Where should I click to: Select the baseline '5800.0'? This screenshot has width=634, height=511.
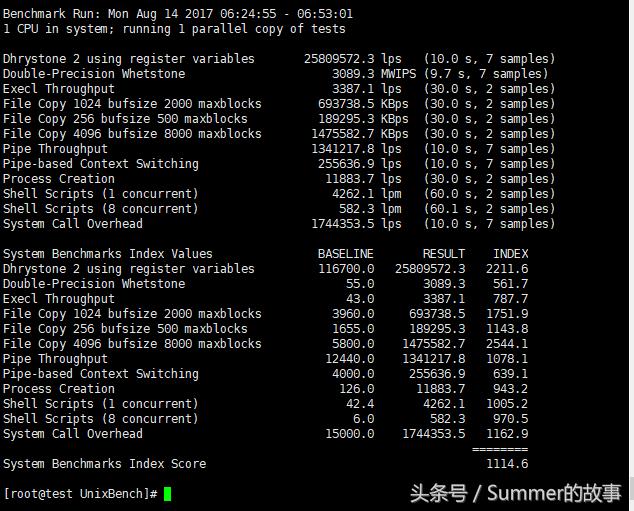353,344
